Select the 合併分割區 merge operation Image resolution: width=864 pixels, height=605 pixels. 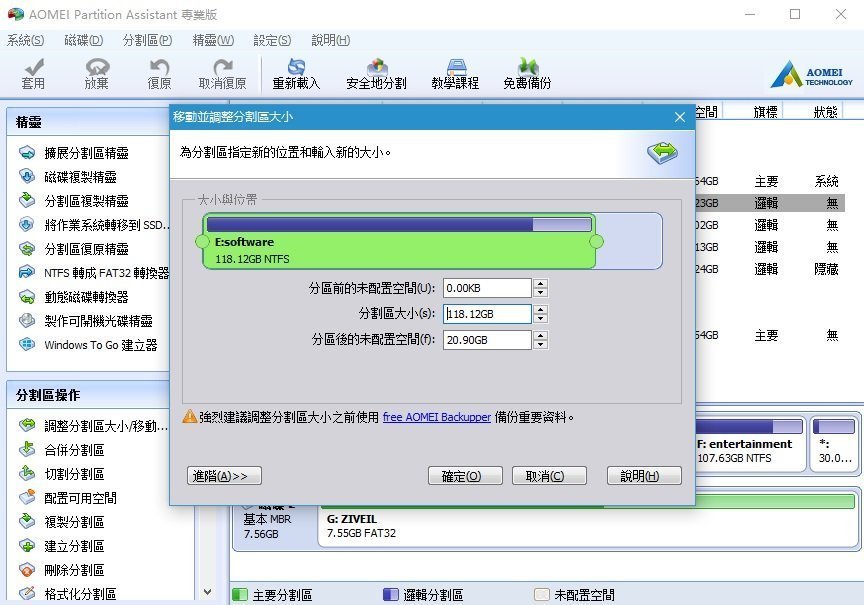click(x=74, y=450)
